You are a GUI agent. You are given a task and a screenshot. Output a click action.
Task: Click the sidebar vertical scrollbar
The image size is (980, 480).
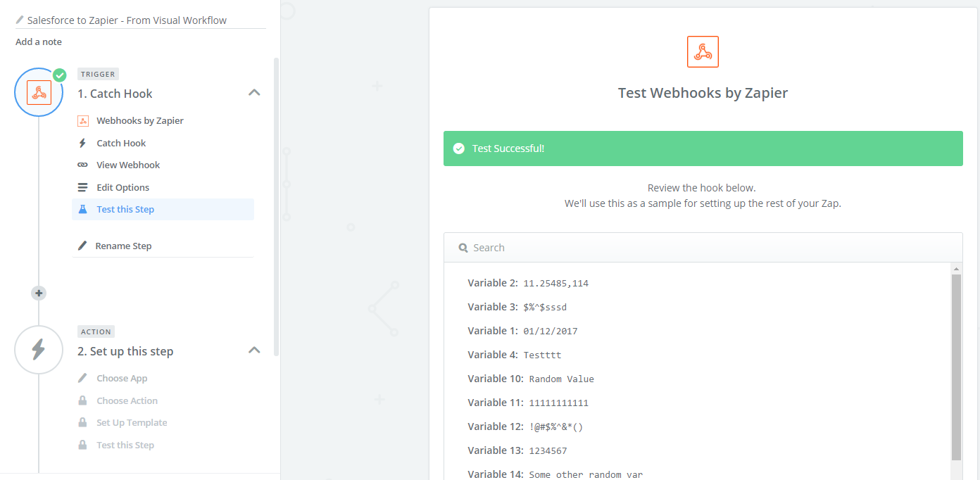[x=277, y=206]
